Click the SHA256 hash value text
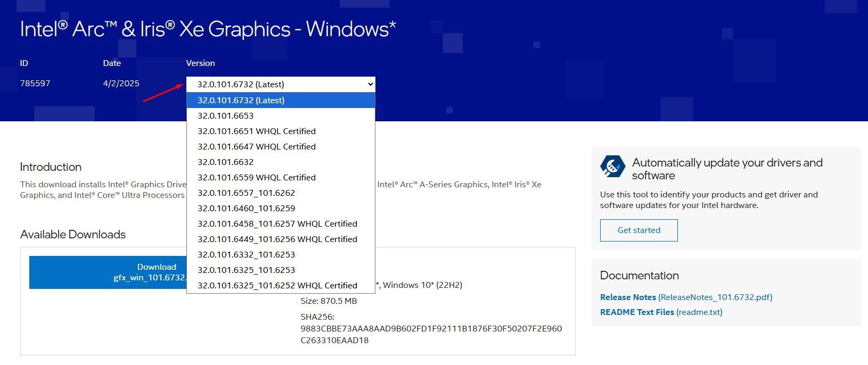 pyautogui.click(x=431, y=334)
